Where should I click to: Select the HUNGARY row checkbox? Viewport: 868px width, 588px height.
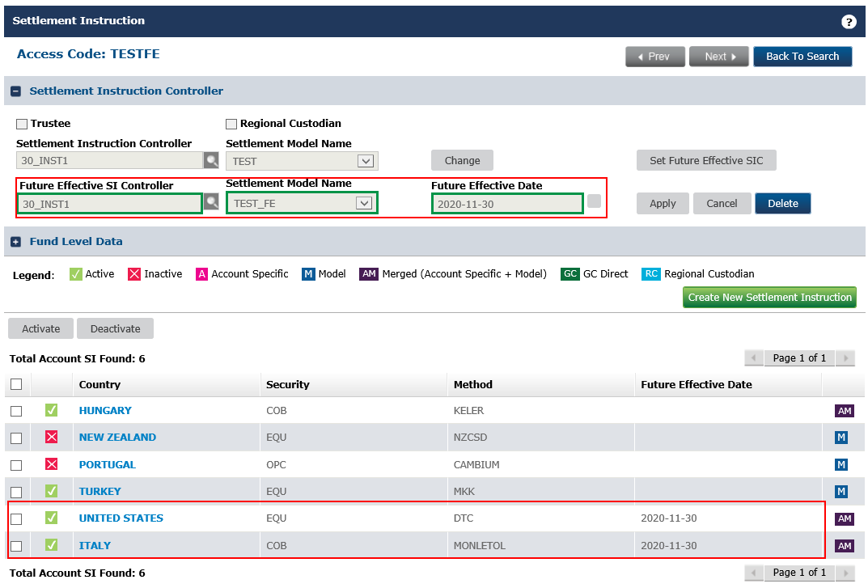[16, 411]
